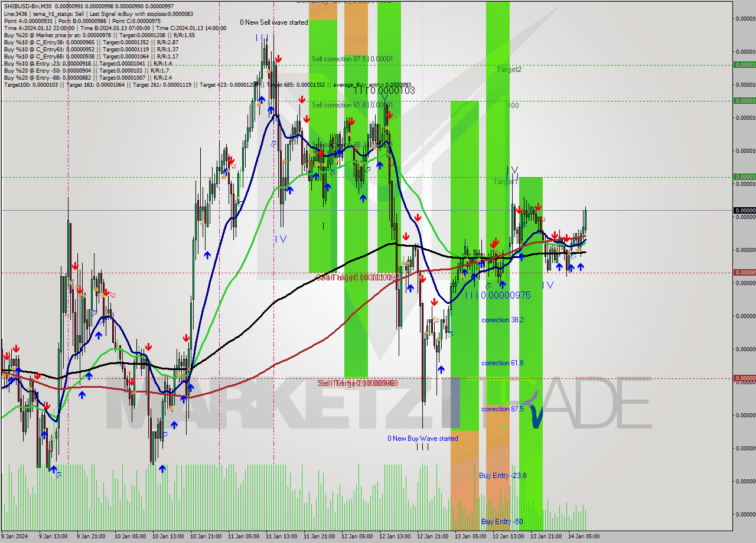Click the 'Target100: 0.0000103' targets summary line
This screenshot has height=543, width=756.
coord(207,84)
